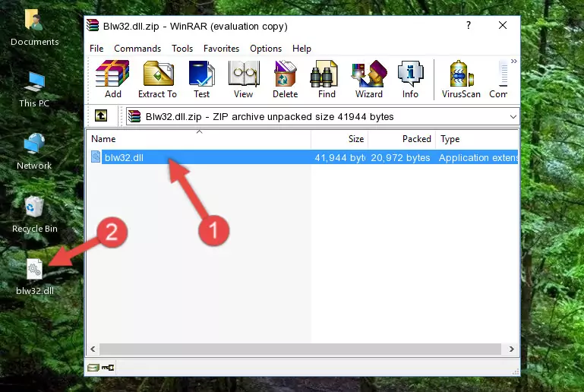The height and width of the screenshot is (392, 584).
Task: Close the WinRAR window
Action: point(503,25)
